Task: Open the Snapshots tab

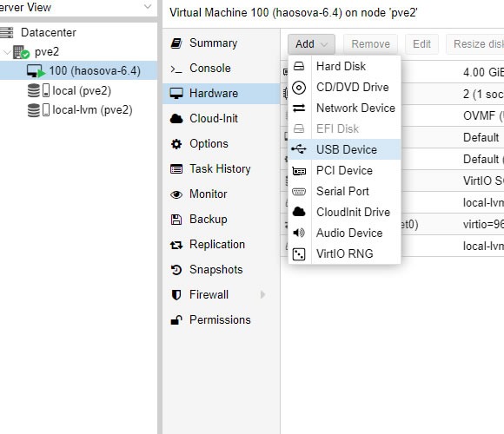Action: point(221,270)
